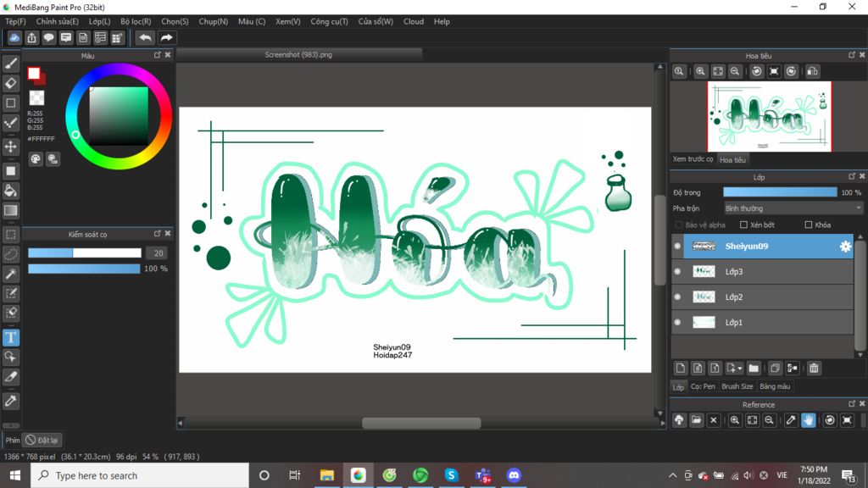
Task: Expand the add-layer dropdown arrow
Action: 740,369
